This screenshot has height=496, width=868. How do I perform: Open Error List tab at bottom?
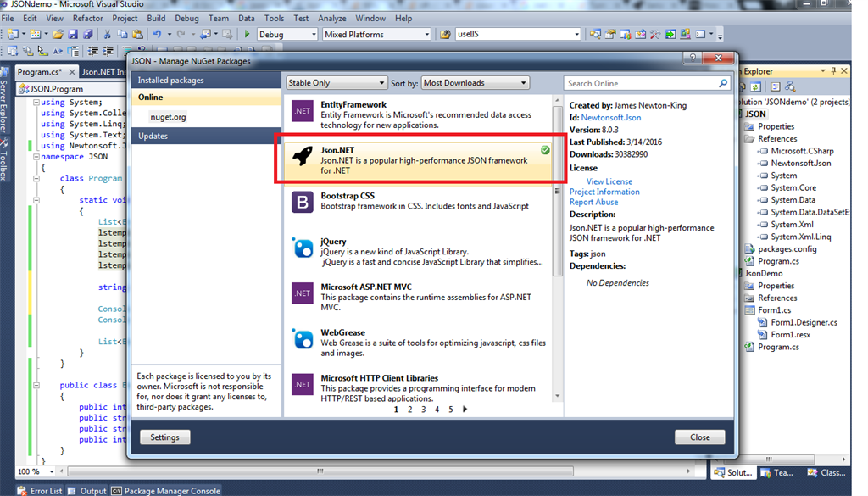[x=41, y=491]
